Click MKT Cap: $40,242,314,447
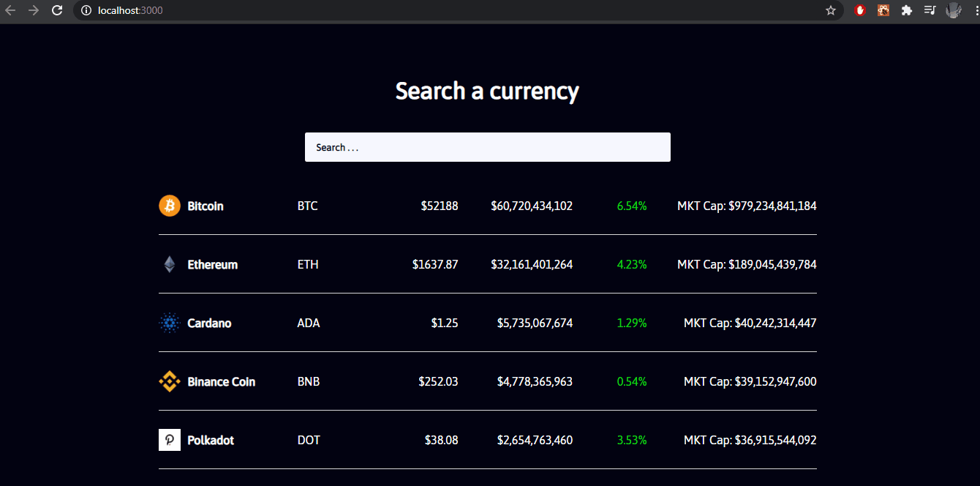This screenshot has height=486, width=980. coord(750,324)
